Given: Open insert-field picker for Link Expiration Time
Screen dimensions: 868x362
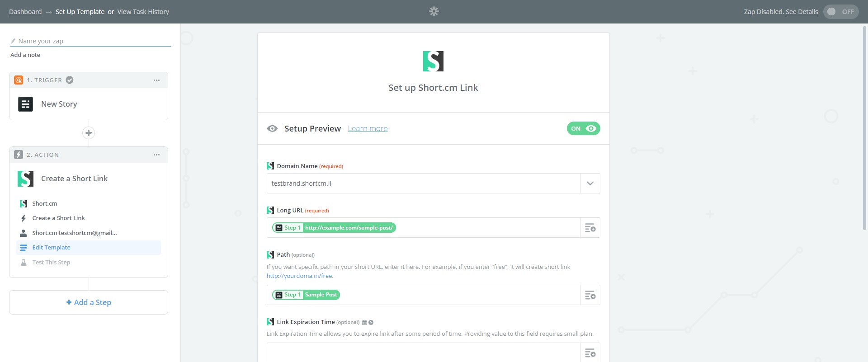Looking at the screenshot, I should point(590,353).
